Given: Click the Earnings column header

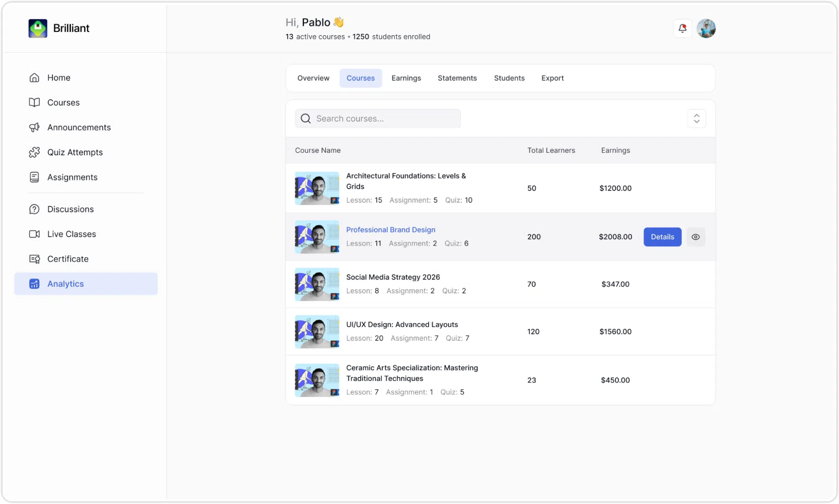Looking at the screenshot, I should tap(615, 150).
